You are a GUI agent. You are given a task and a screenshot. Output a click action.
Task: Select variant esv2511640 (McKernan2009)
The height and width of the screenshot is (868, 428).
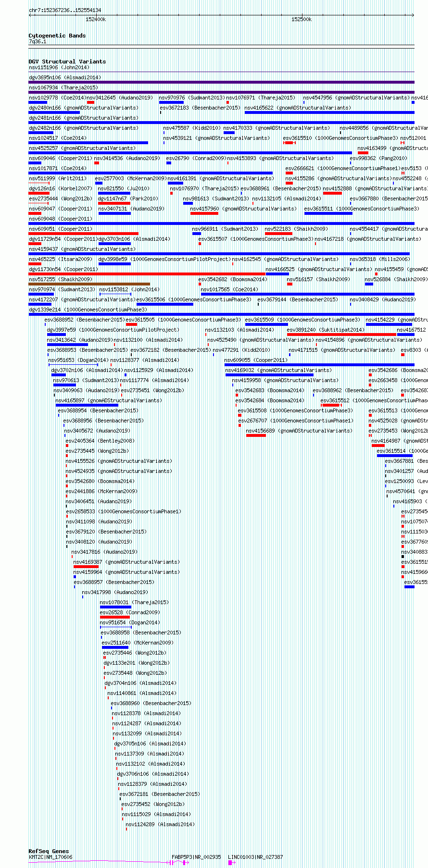pyautogui.click(x=138, y=643)
